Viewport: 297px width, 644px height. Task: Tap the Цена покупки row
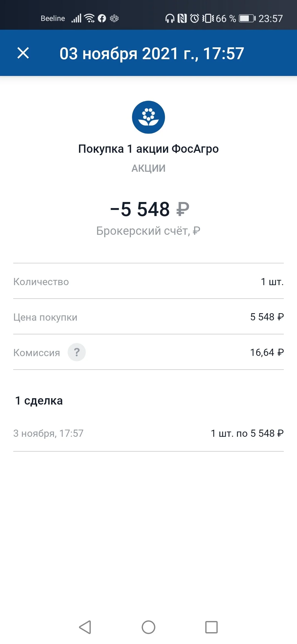(x=148, y=317)
